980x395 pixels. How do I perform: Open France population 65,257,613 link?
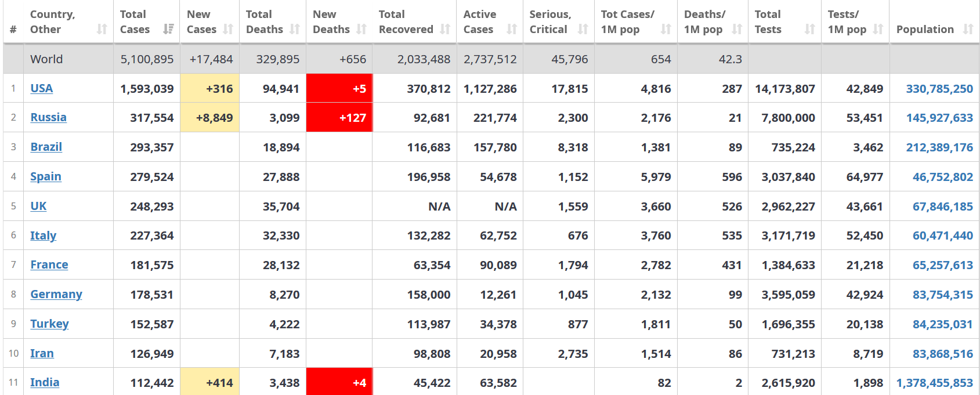[x=943, y=265]
